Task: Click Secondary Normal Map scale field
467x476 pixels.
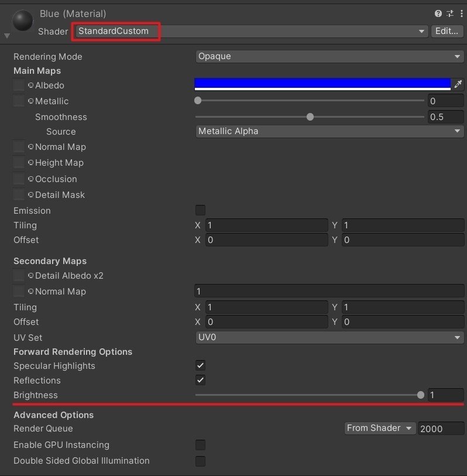Action: (329, 292)
